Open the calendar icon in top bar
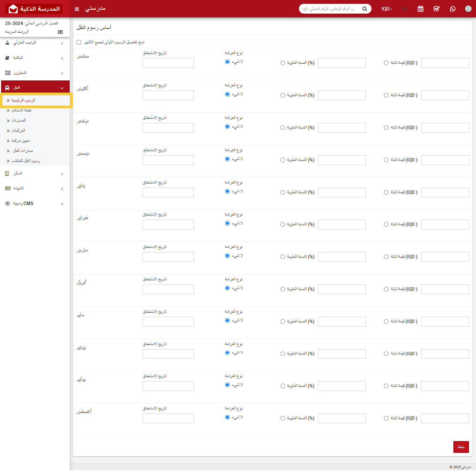The width and height of the screenshot is (476, 471). [421, 9]
